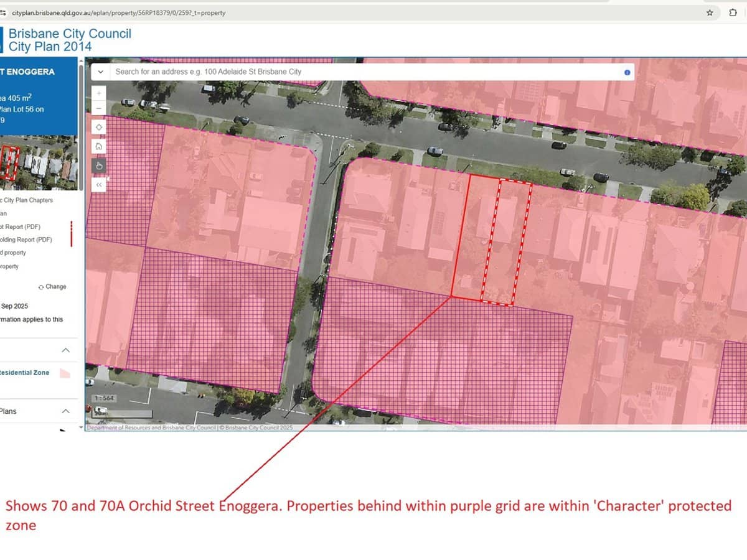Image resolution: width=747 pixels, height=560 pixels.
Task: Open the browser extensions puzzle icon
Action: 733,12
